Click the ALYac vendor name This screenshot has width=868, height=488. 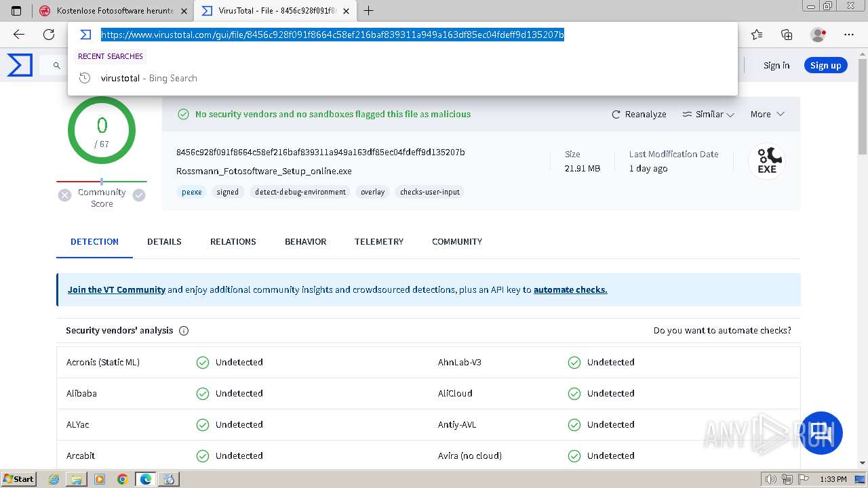[x=78, y=425]
